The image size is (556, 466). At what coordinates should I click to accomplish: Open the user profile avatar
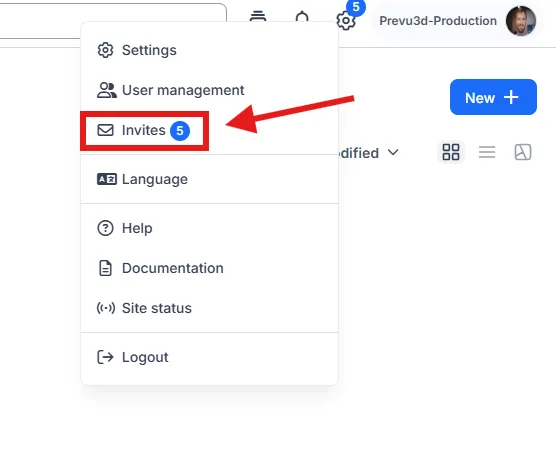[521, 21]
